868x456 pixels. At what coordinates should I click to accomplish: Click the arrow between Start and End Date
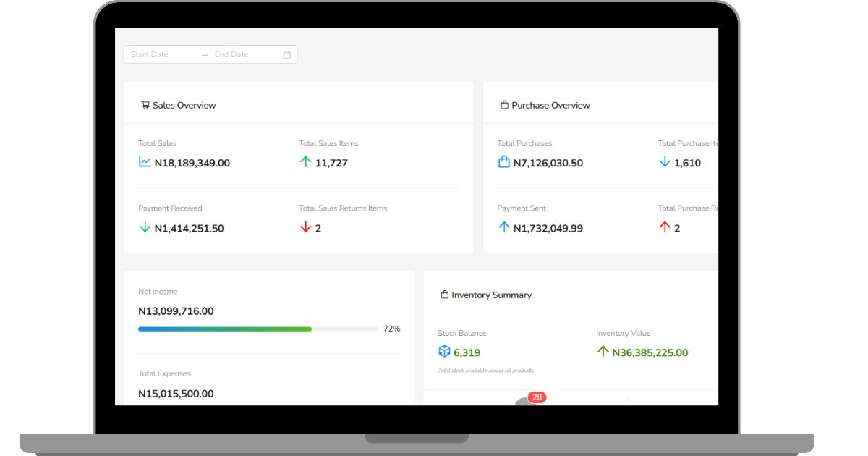coord(205,55)
